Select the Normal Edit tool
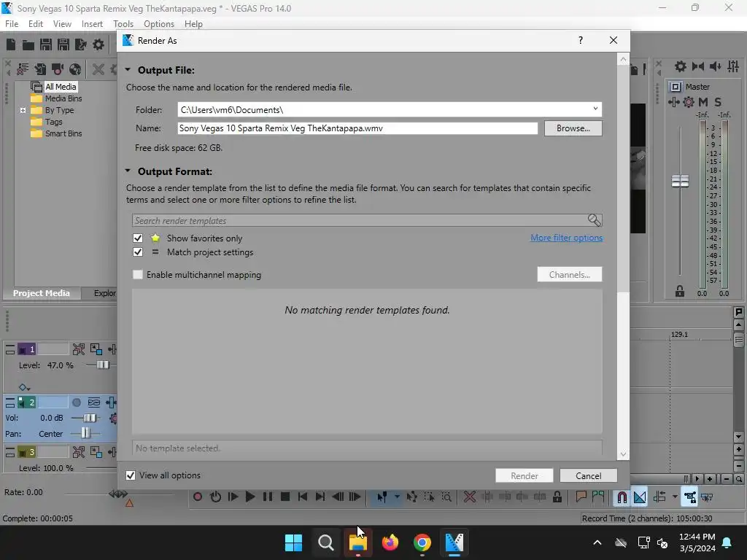This screenshot has height=560, width=747. pos(382,497)
